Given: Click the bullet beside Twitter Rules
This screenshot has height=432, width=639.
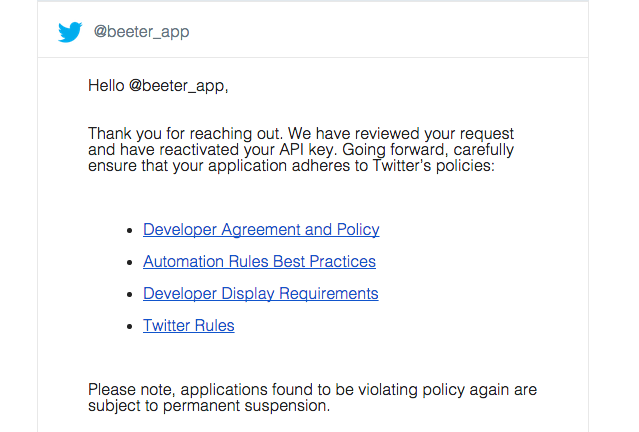Looking at the screenshot, I should 131,327.
